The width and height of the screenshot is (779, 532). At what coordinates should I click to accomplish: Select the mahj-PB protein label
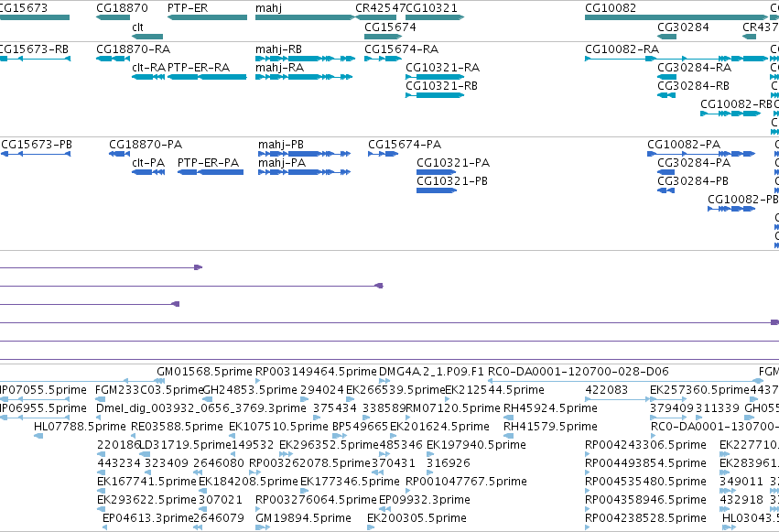click(x=281, y=145)
